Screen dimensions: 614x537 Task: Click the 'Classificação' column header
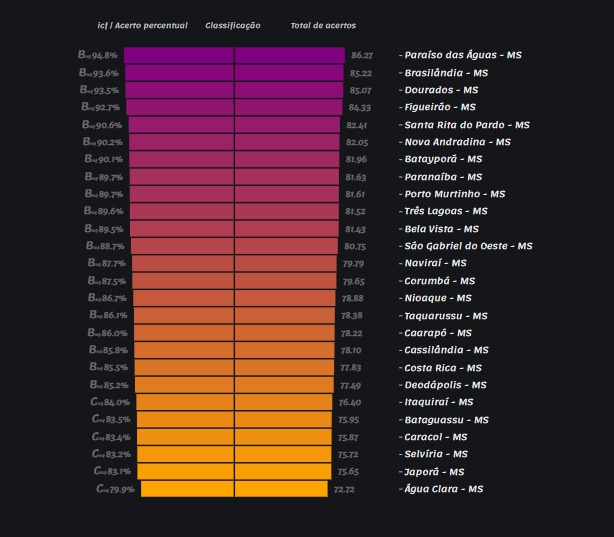click(x=233, y=25)
